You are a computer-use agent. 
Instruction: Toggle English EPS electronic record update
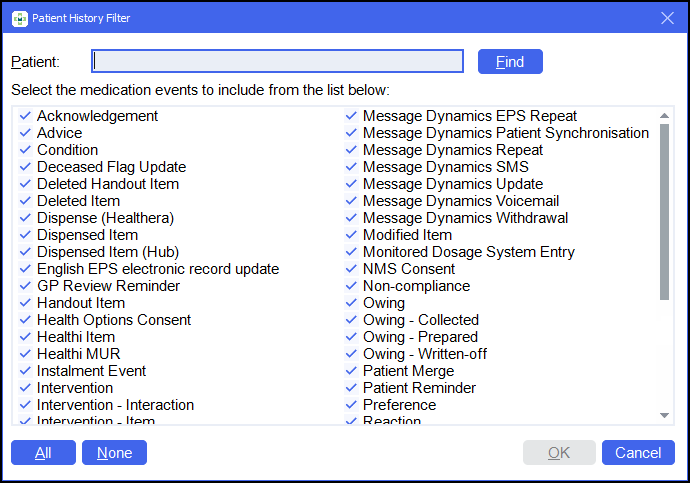[25, 269]
